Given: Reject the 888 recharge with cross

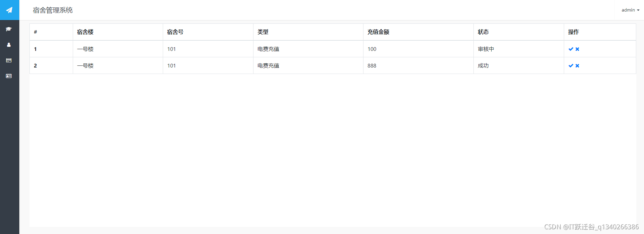Looking at the screenshot, I should pos(577,66).
